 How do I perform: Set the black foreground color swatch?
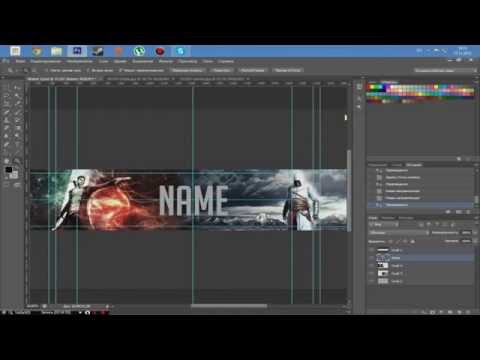(x=9, y=170)
